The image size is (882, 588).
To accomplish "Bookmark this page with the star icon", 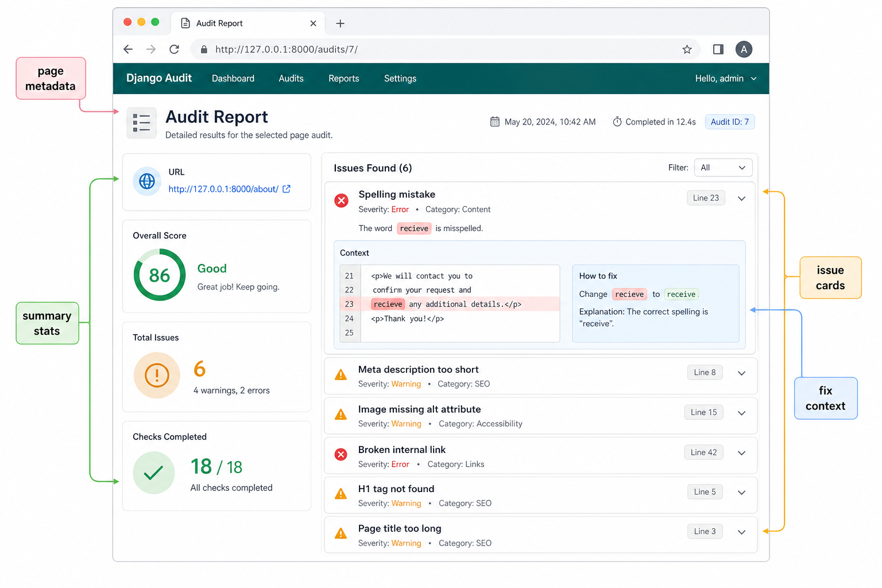I will (x=687, y=49).
